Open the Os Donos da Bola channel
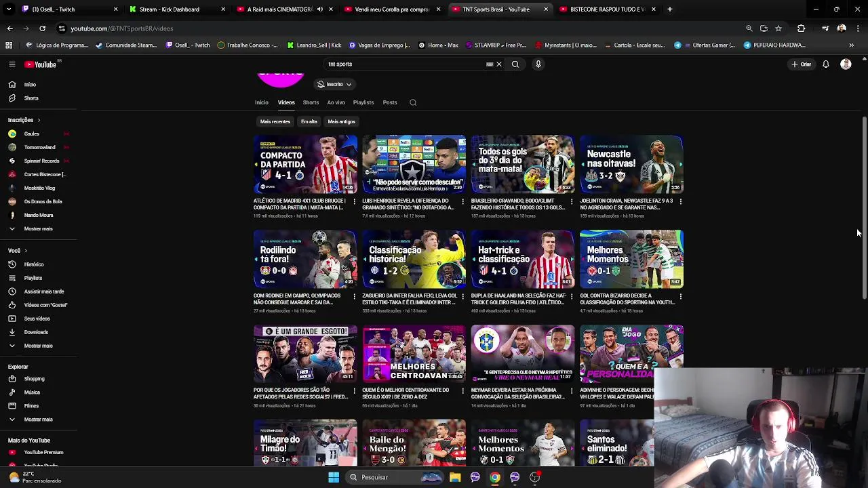Screen dimensions: 868x488 pos(42,201)
